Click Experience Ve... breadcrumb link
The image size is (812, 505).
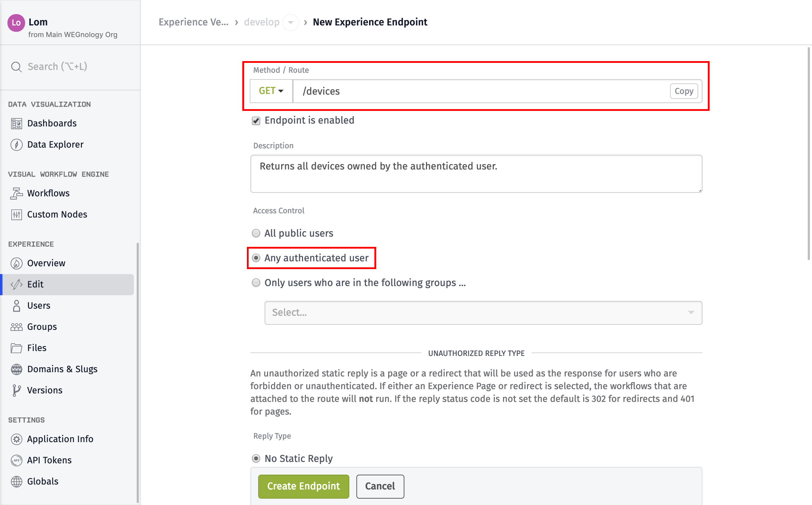coord(194,22)
